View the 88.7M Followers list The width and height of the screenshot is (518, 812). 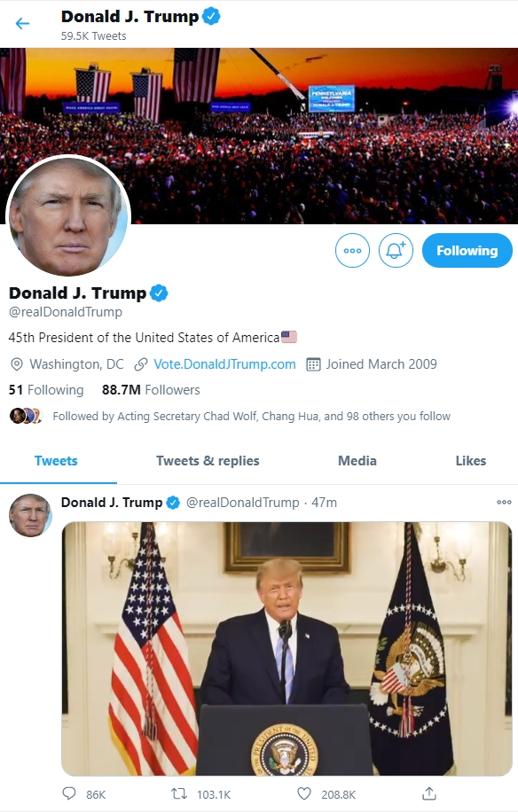151,389
